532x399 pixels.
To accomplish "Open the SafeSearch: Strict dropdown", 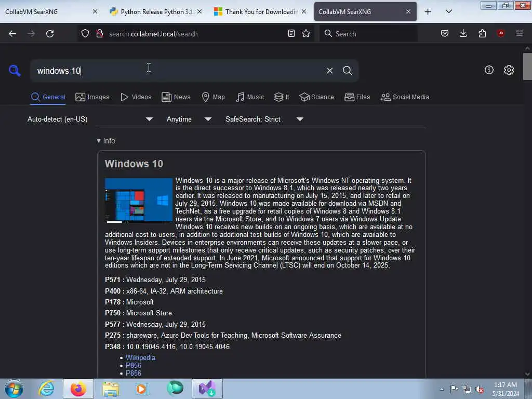I will 264,119.
